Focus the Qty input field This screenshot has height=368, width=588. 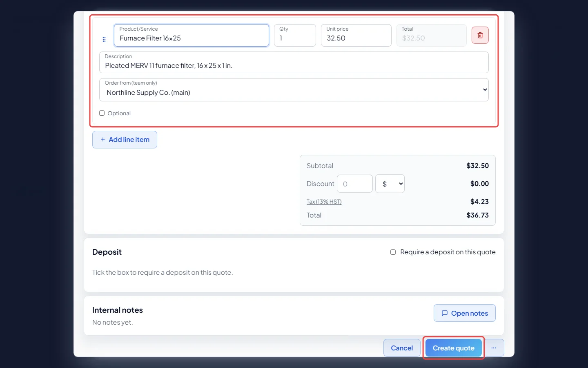pos(295,35)
